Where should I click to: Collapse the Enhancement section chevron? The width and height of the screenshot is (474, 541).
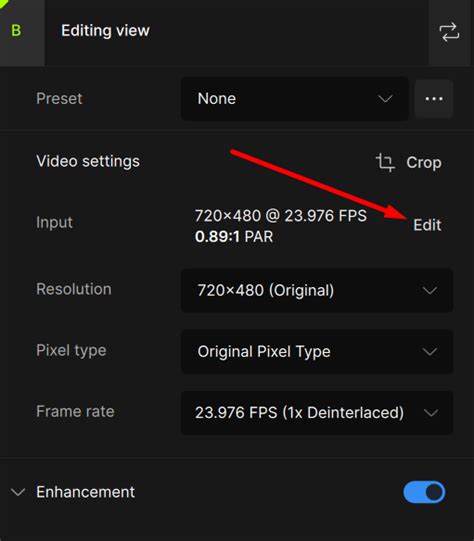(18, 492)
